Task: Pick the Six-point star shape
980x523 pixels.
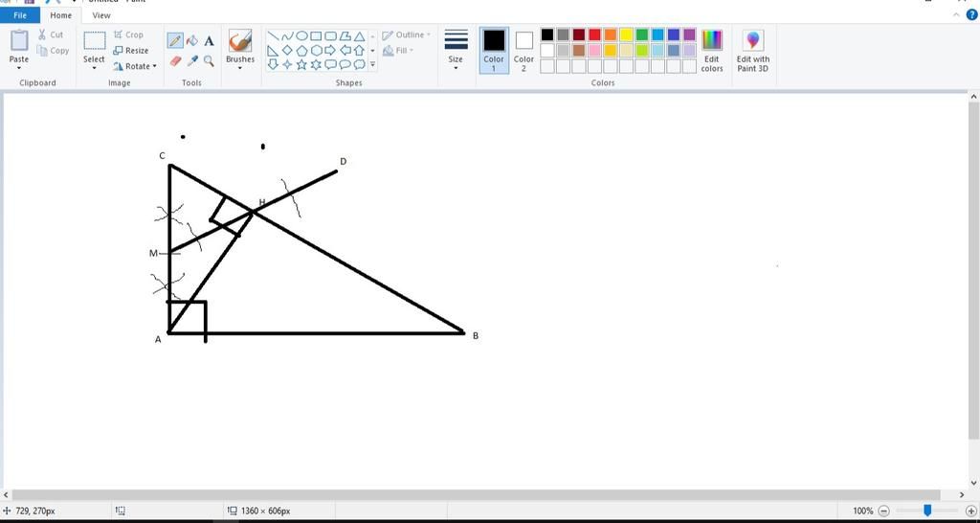Action: click(x=316, y=64)
